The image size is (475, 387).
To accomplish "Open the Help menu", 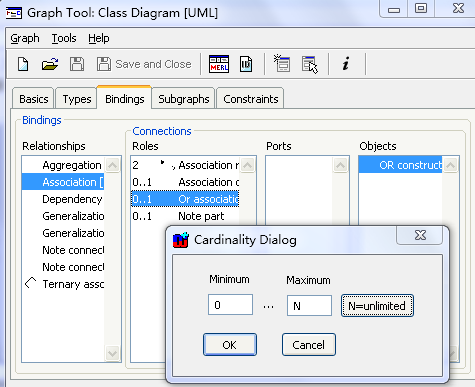I will pos(99,38).
